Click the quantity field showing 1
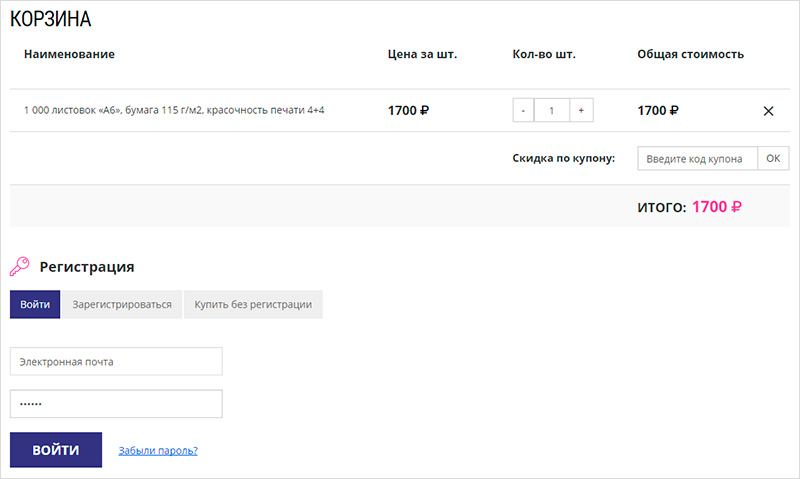This screenshot has height=479, width=800. (552, 110)
